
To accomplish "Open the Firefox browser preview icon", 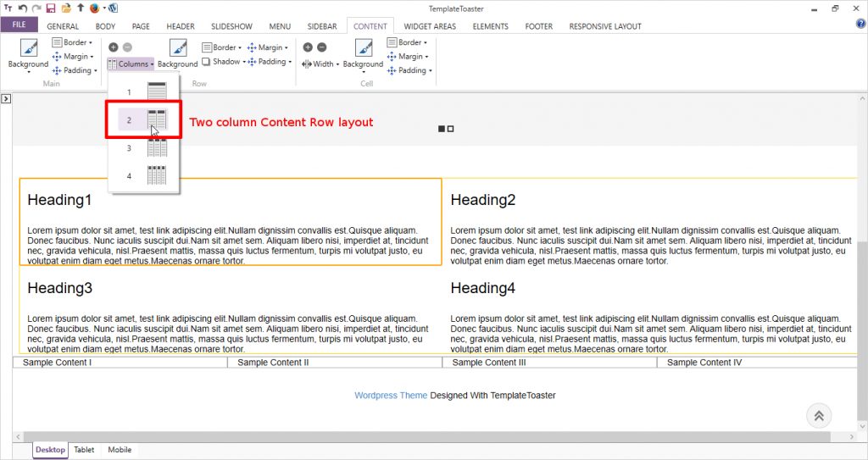I will point(94,8).
